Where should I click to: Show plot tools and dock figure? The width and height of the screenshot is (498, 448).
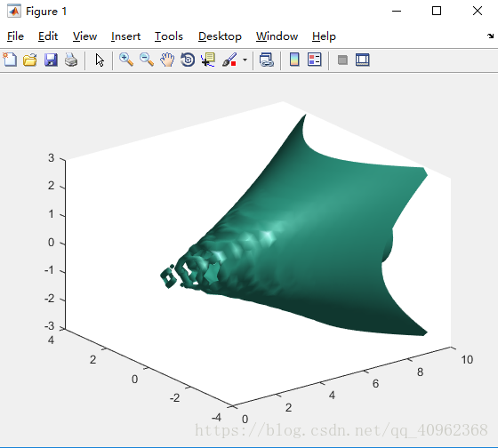coord(363,60)
